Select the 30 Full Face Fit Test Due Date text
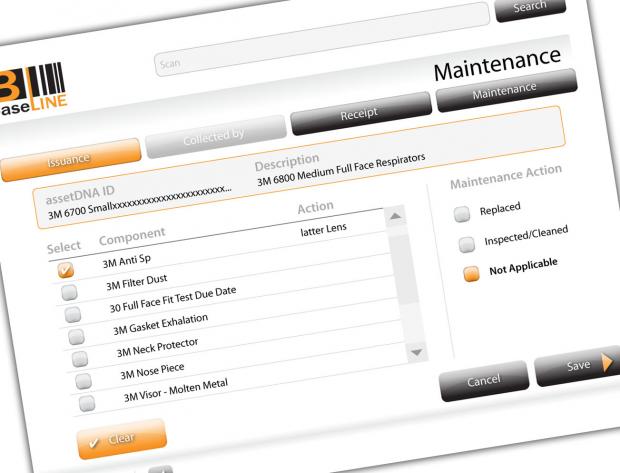 point(173,299)
